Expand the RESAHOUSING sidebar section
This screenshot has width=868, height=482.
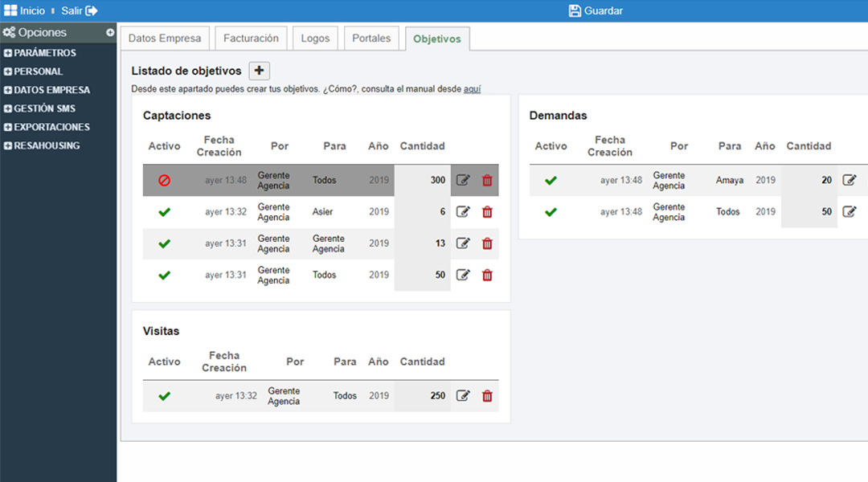tap(42, 145)
